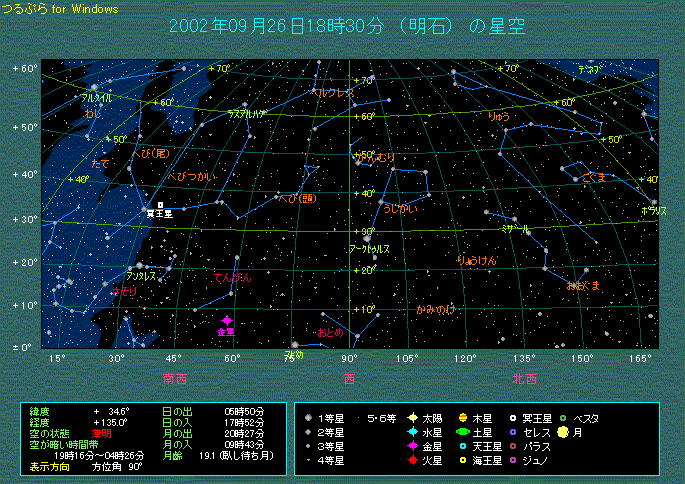Click the Vesta (ベスタ) legend icon
This screenshot has height=484, width=685.
tap(563, 418)
